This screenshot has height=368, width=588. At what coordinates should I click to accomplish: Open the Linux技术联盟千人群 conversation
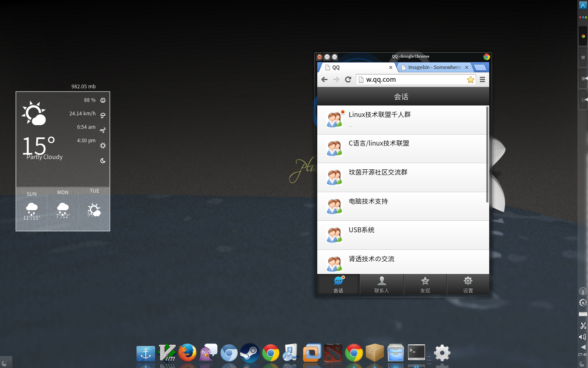point(402,120)
